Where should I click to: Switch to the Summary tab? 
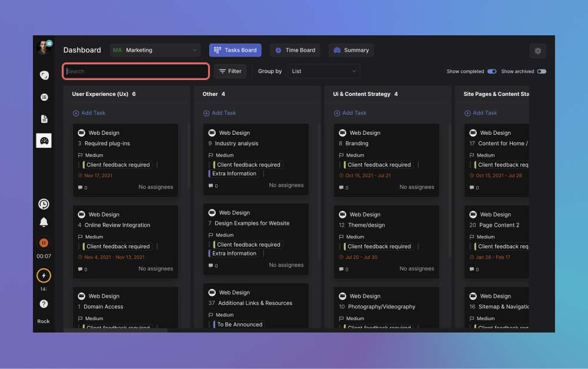[x=351, y=51]
